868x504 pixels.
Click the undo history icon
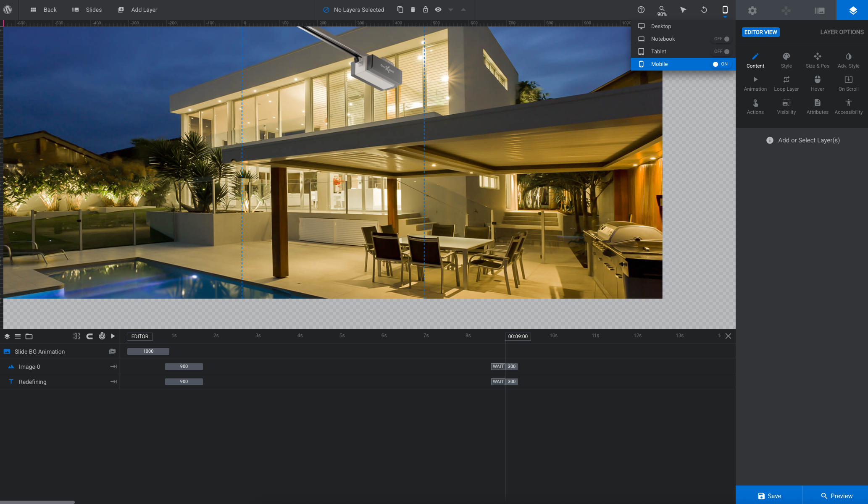(704, 10)
